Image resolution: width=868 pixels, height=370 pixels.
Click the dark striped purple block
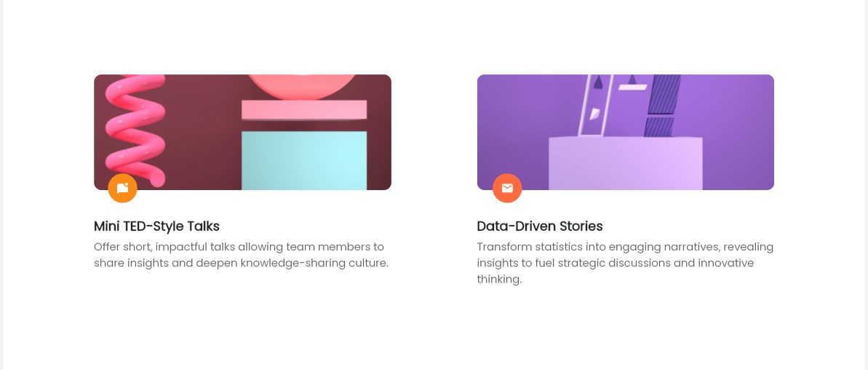[x=661, y=105]
